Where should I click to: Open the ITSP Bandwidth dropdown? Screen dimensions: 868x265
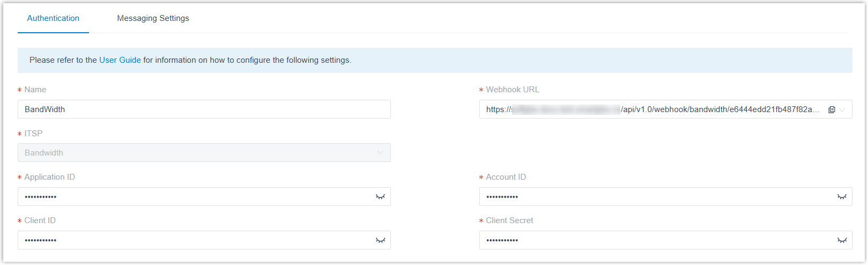pyautogui.click(x=204, y=153)
